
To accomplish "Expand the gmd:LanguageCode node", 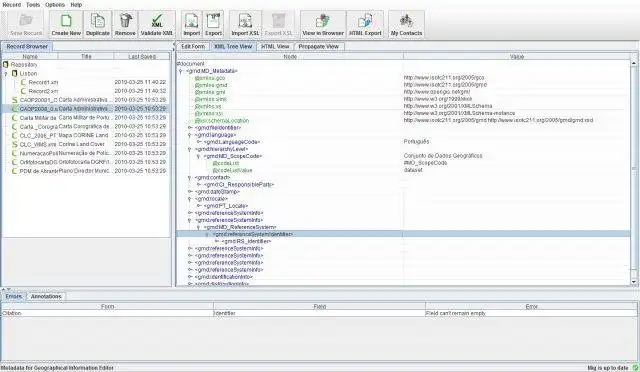I will pos(199,142).
